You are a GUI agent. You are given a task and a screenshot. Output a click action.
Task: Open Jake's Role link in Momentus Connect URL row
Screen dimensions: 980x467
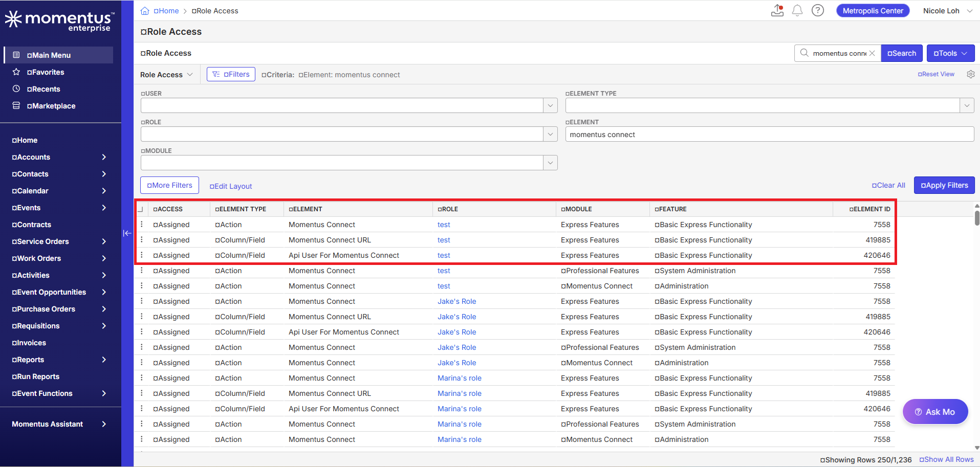(x=456, y=317)
